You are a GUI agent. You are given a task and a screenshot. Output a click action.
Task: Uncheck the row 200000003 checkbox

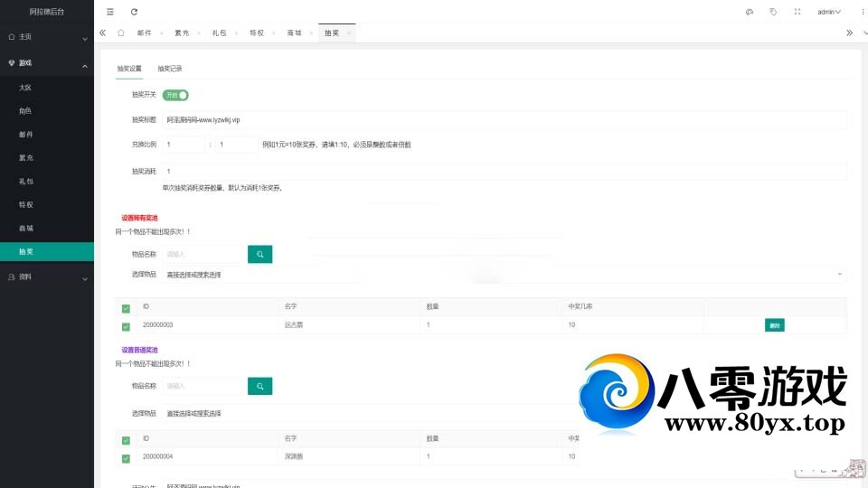126,326
